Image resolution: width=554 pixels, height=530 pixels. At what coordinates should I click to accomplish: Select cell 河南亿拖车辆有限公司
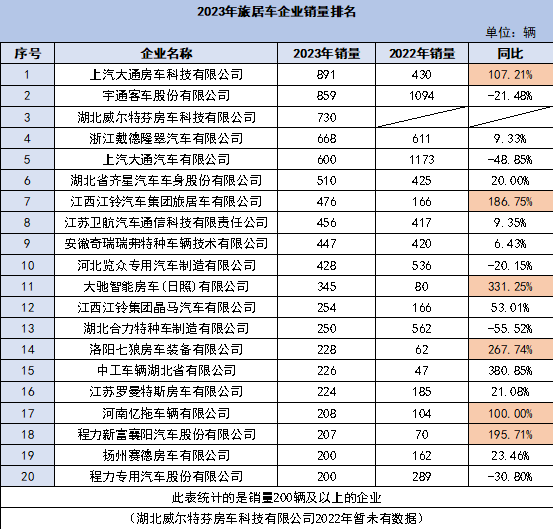[x=166, y=413]
